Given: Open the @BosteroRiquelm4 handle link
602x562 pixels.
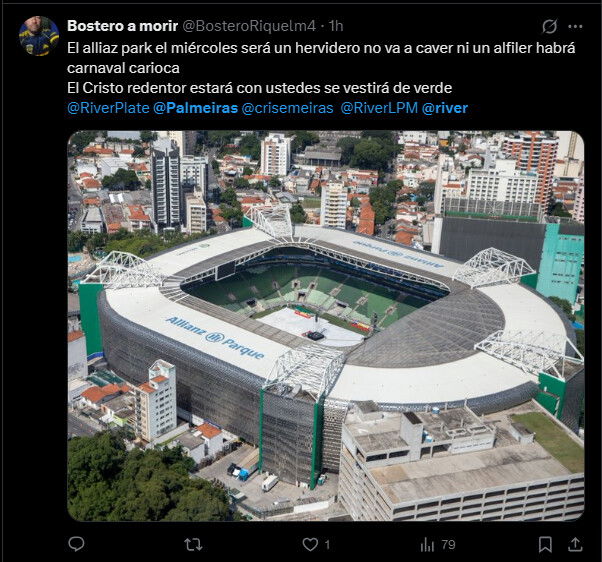Looking at the screenshot, I should click(248, 26).
